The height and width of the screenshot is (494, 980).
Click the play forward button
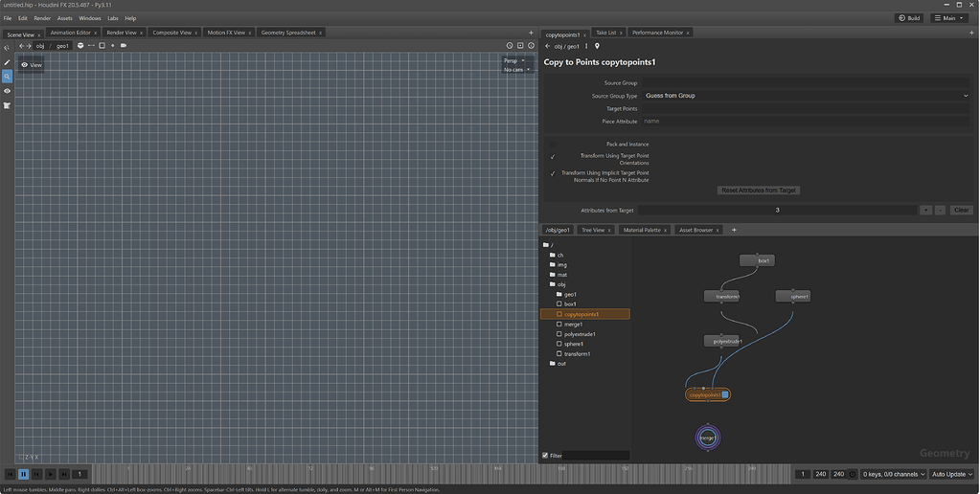point(51,475)
